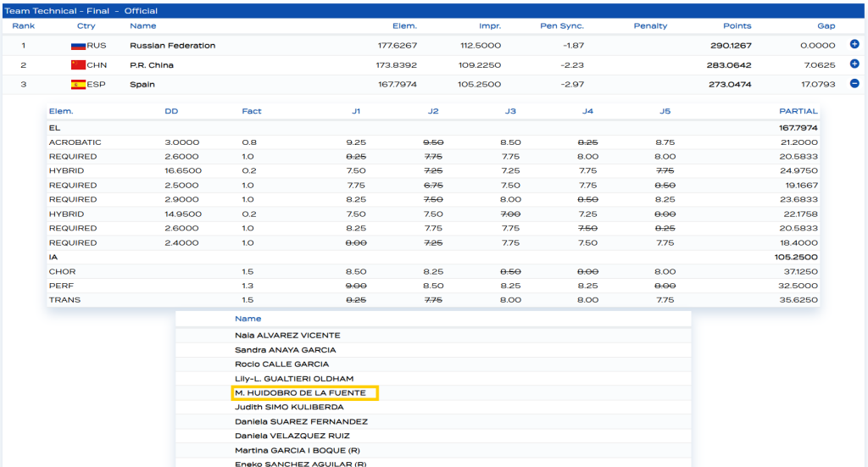This screenshot has height=467, width=868.
Task: Select athlete Judith SIMO KULIBERDA
Action: [289, 407]
